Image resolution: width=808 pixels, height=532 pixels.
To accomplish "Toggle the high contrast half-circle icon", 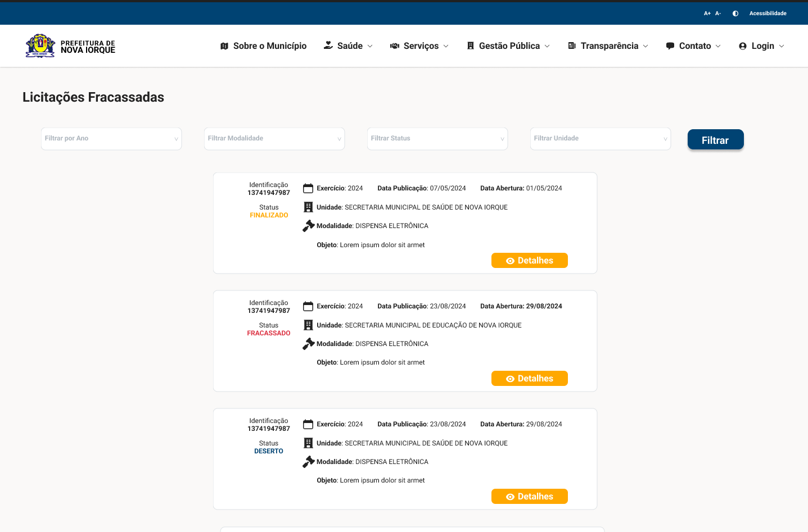I will coord(735,13).
